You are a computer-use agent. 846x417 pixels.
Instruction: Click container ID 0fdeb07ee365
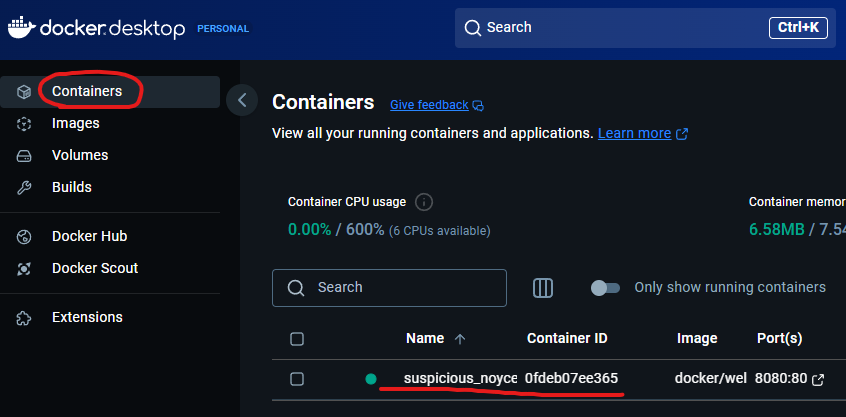tap(571, 379)
